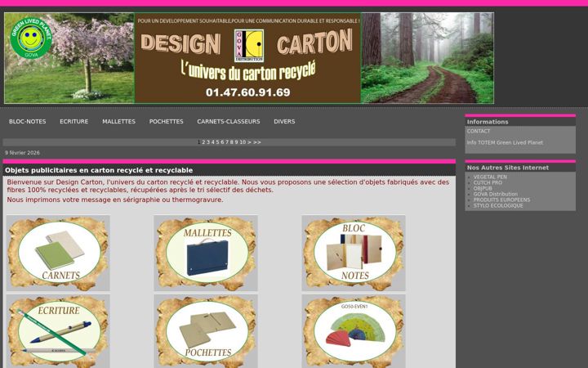Visit the OBJPUB site link
This screenshot has width=588, height=368.
[x=483, y=189]
